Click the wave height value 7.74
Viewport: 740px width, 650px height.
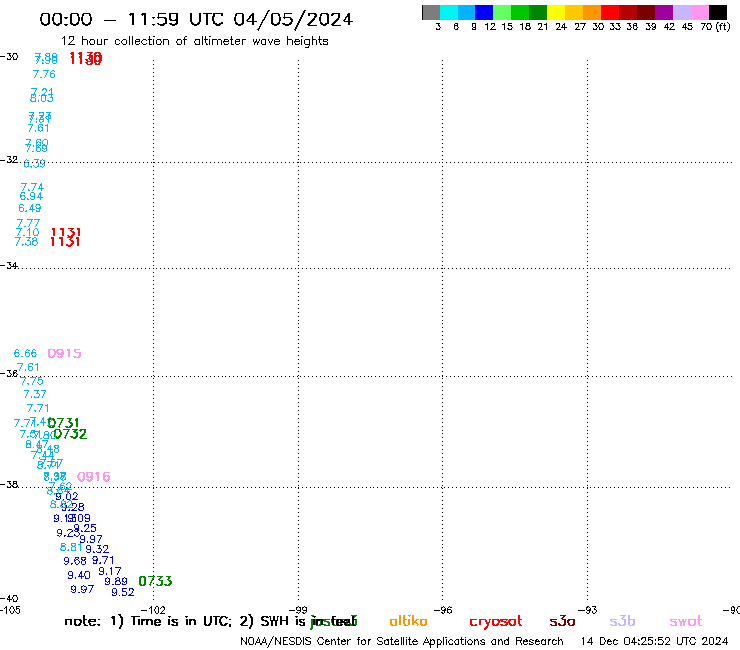coord(32,187)
